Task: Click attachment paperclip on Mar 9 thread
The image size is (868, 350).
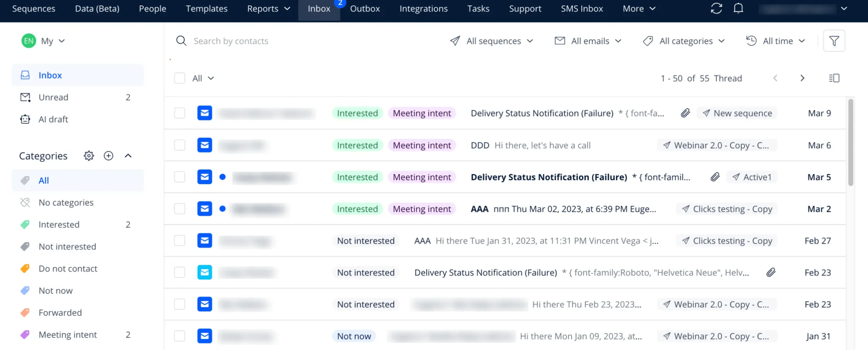Action: [x=685, y=113]
